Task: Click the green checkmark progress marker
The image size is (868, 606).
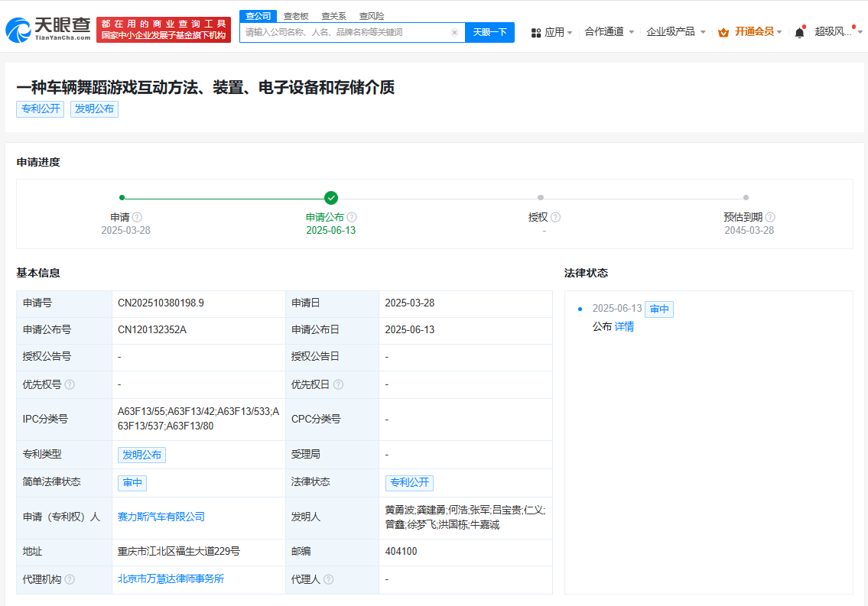Action: (331, 197)
